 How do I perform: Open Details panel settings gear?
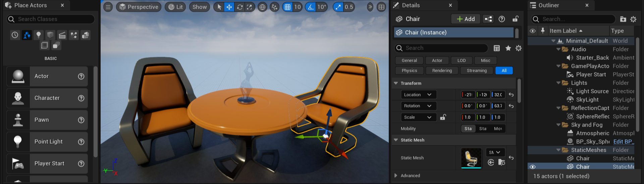[x=519, y=48]
